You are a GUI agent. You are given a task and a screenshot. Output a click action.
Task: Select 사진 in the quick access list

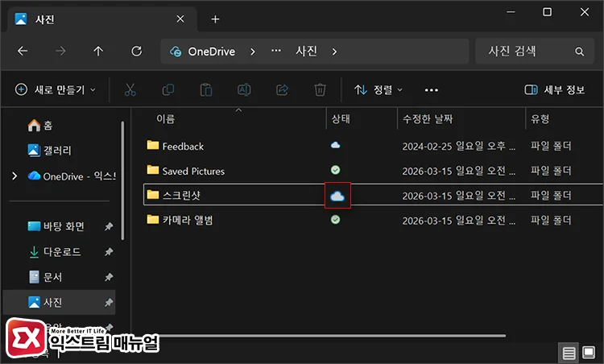pos(60,302)
